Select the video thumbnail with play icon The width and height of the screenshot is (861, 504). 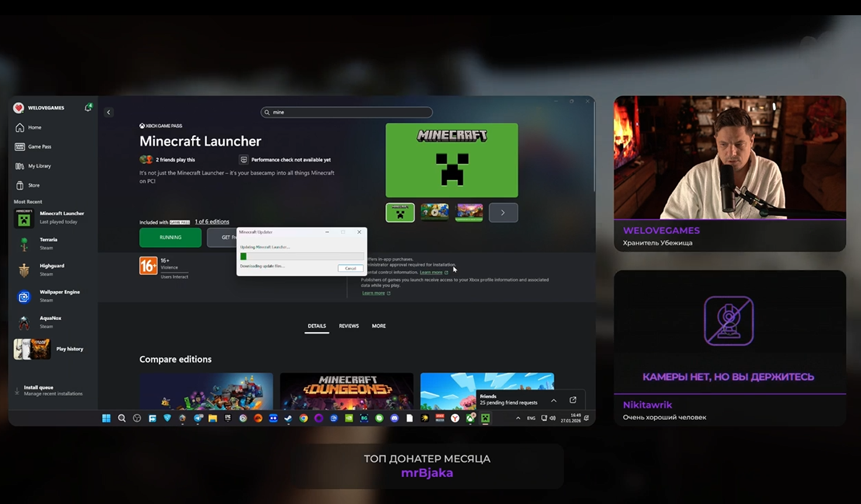[x=434, y=213]
